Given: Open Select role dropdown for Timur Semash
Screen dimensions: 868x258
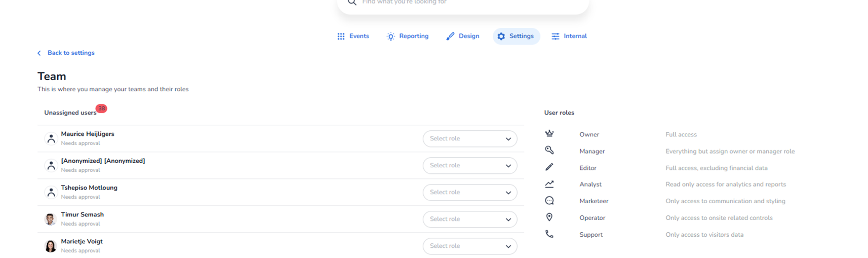Looking at the screenshot, I should tap(469, 219).
